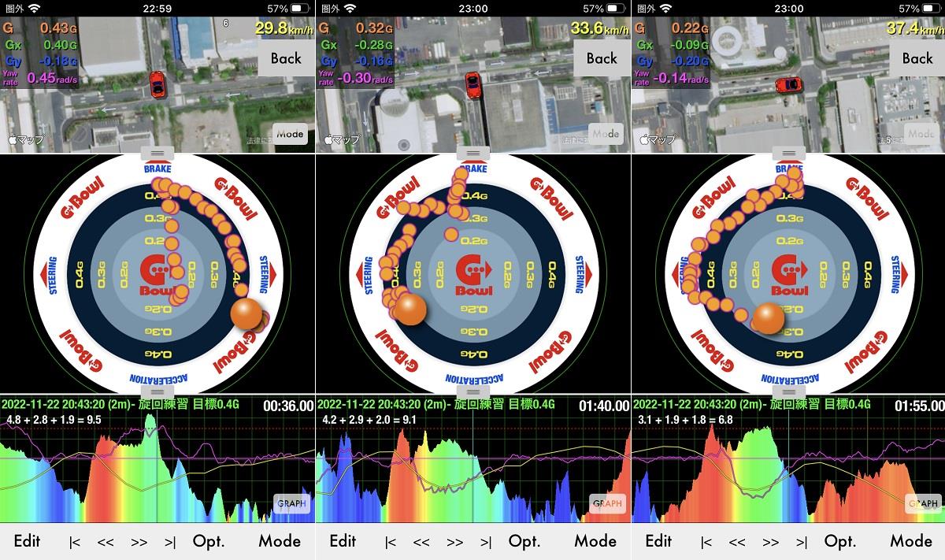Screen dimensions: 945x560
Task: Tap Back on the 37.4 km/h screen
Action: point(917,57)
